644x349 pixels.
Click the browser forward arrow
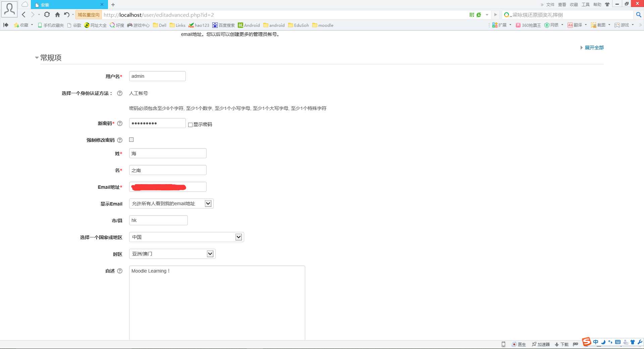(x=33, y=15)
